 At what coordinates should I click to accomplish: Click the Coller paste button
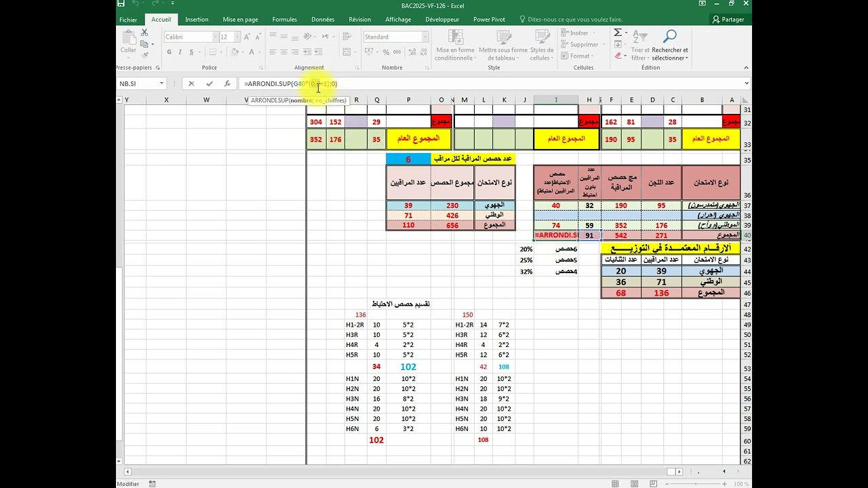128,43
